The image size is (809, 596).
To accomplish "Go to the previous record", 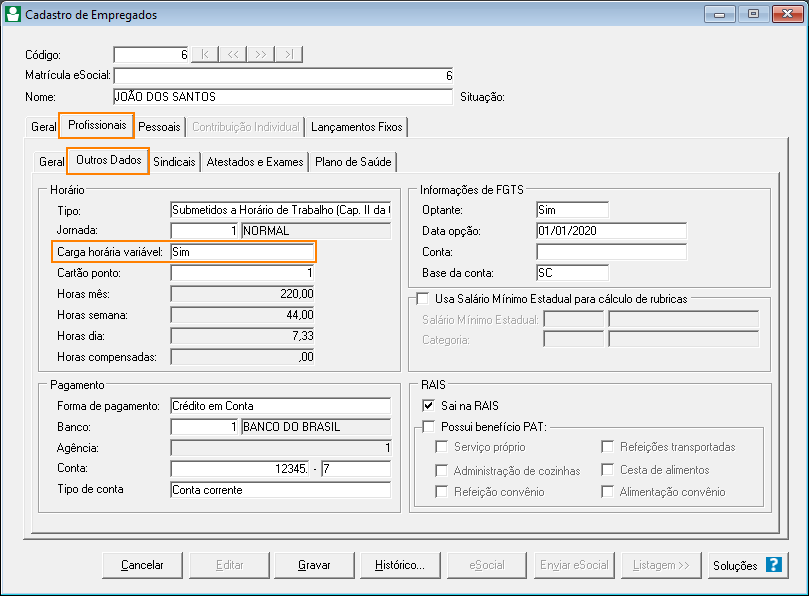I will [235, 55].
